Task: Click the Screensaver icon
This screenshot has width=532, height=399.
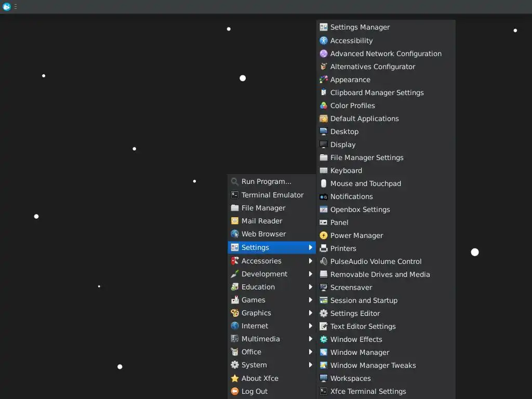Action: click(x=323, y=287)
